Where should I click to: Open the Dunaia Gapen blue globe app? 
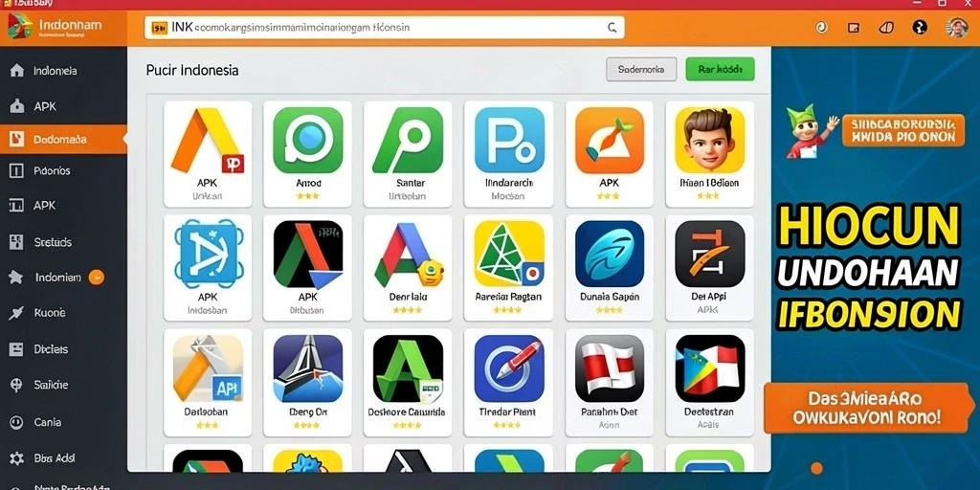click(610, 268)
